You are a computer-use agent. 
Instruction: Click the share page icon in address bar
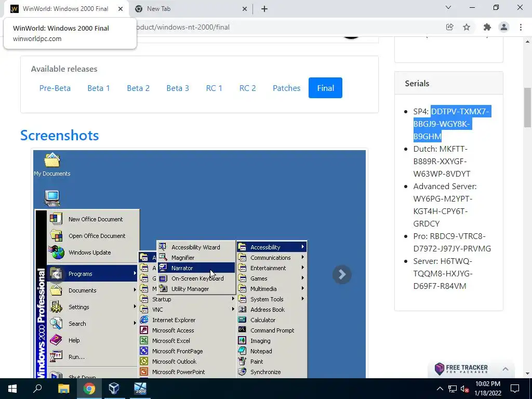click(449, 27)
